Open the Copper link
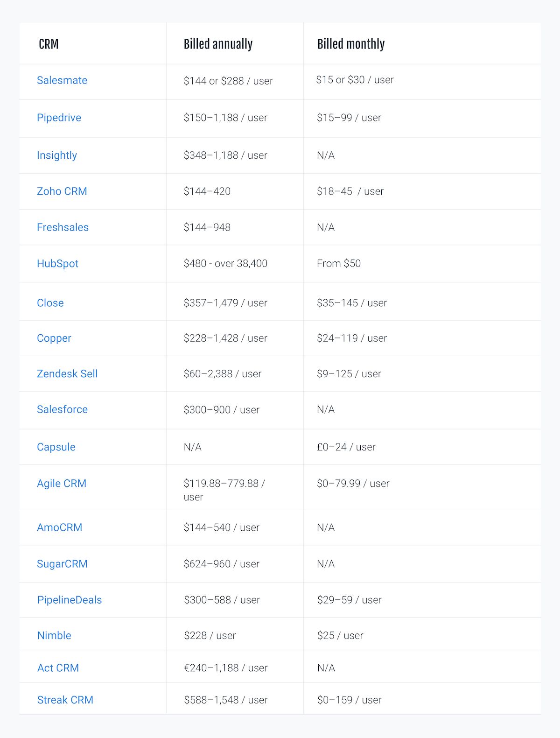560x738 pixels. [x=54, y=338]
